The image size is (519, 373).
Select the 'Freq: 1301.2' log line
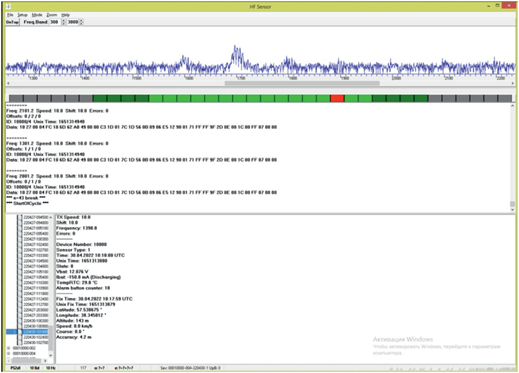tap(57, 143)
